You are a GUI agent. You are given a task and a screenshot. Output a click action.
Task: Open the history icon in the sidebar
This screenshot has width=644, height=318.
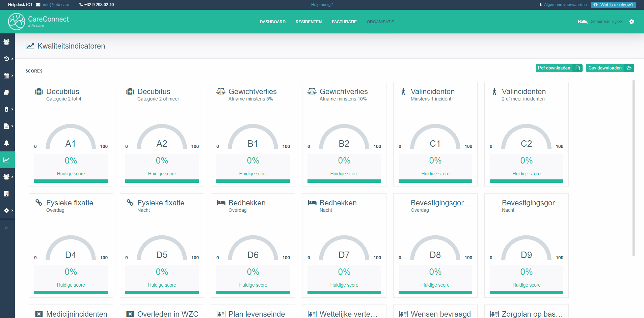[6, 59]
